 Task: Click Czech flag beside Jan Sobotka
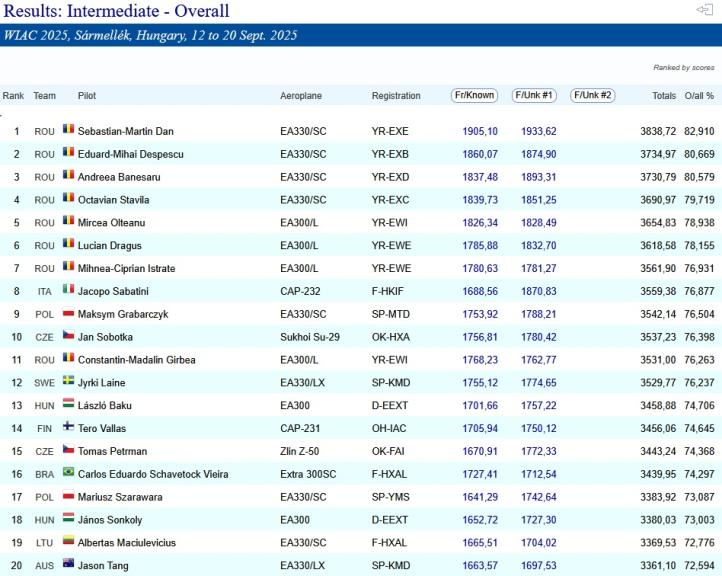click(68, 337)
